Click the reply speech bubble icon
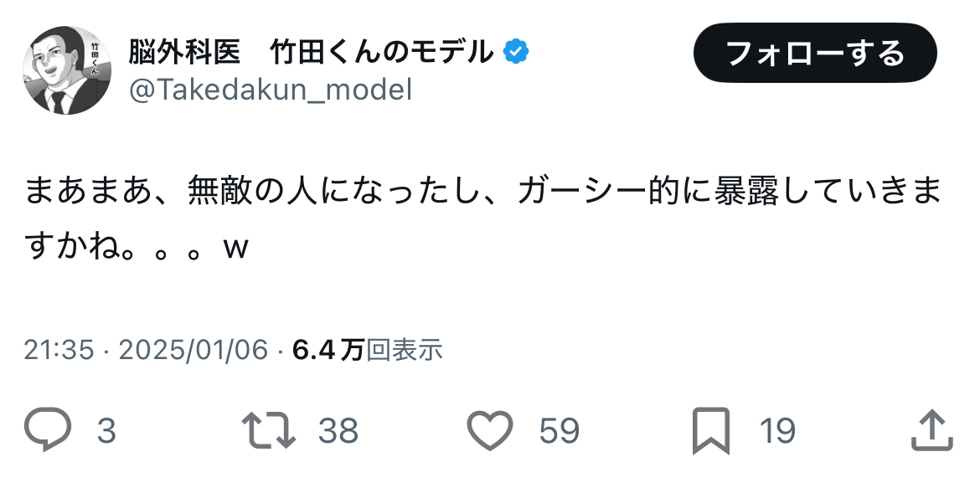Viewport: 980px width, 488px height. [51, 431]
